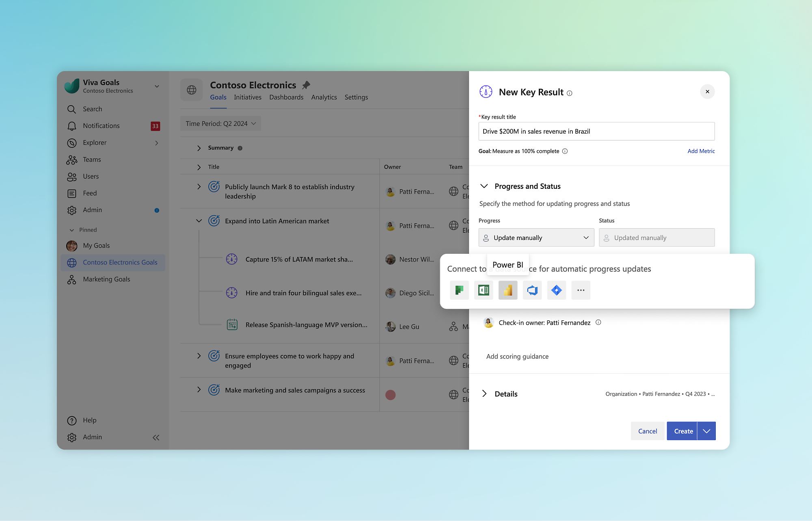Collapse the Progress and Status section

[484, 186]
